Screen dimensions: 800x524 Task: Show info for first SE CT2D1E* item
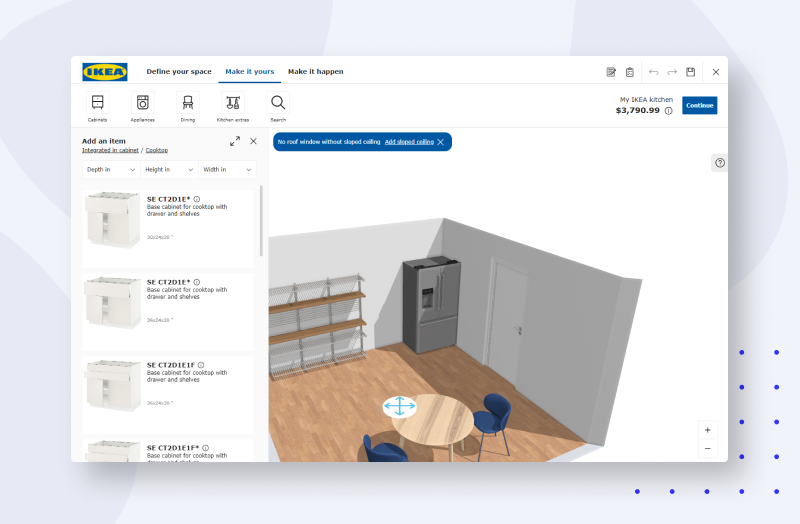(197, 199)
